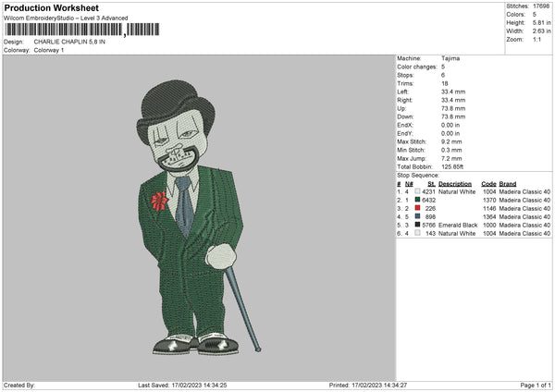Click the white thread swatch in stop row 1
Viewport: 555px width, 392px height.
tap(418, 191)
